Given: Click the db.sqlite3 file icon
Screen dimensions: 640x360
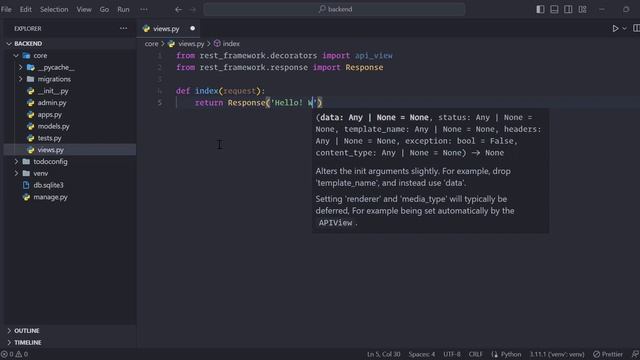Looking at the screenshot, I should click(x=26, y=185).
